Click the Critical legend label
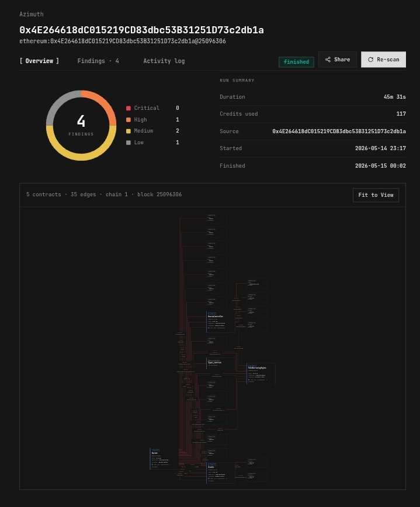The height and width of the screenshot is (507, 420). (147, 108)
